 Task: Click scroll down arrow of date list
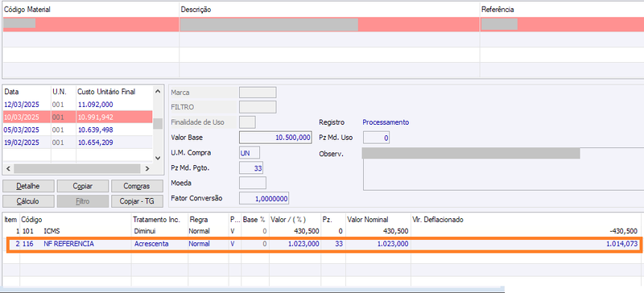pyautogui.click(x=157, y=158)
